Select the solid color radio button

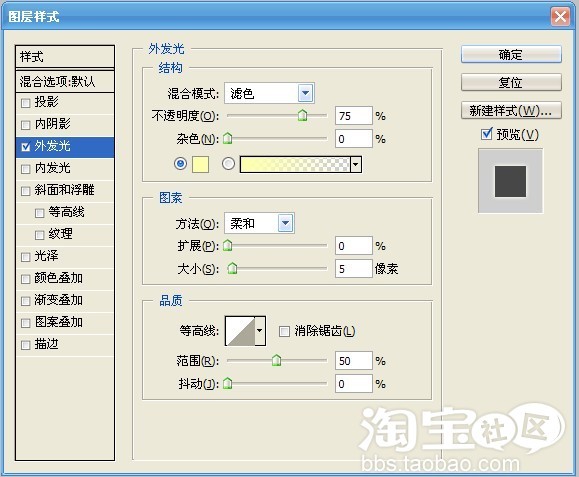(180, 164)
